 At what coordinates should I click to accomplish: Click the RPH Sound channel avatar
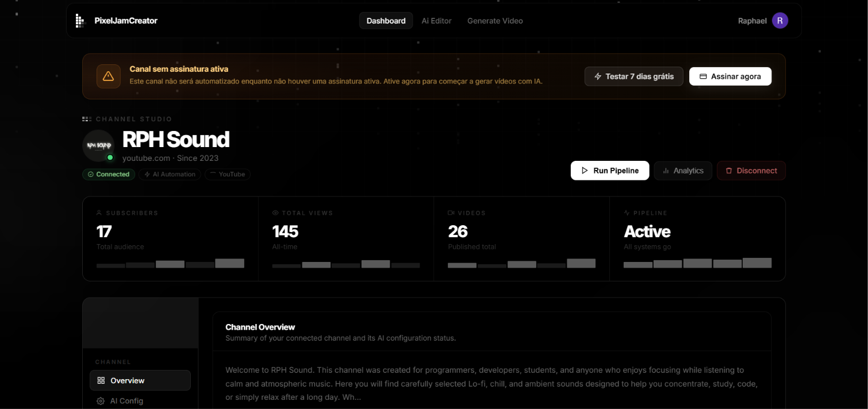98,145
